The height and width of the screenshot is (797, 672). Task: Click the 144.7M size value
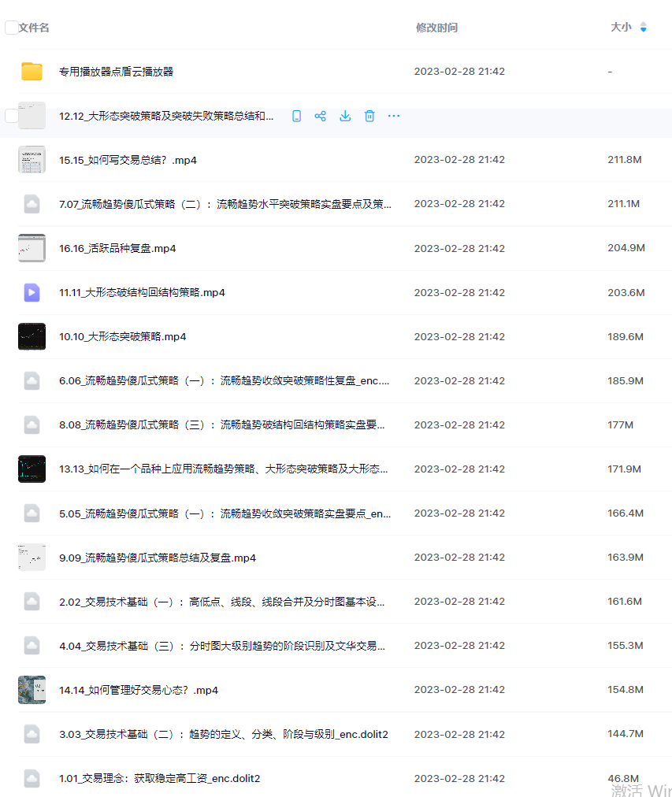626,734
